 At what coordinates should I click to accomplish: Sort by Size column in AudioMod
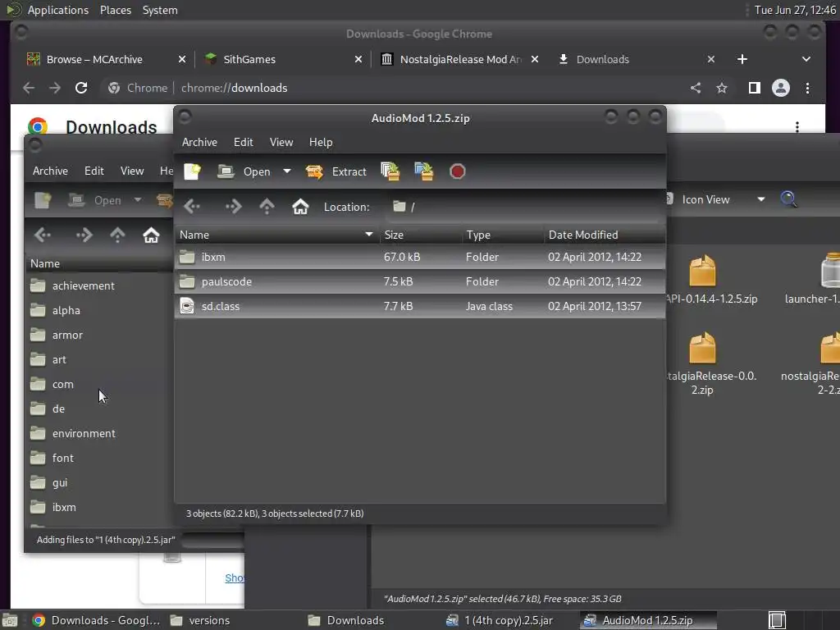pyautogui.click(x=421, y=235)
